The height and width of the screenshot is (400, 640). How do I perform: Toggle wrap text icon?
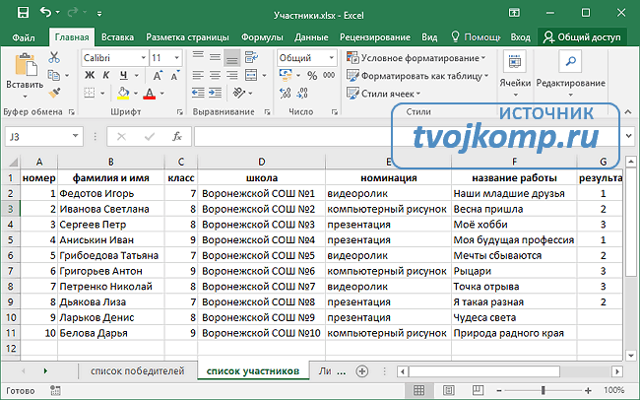[x=251, y=57]
